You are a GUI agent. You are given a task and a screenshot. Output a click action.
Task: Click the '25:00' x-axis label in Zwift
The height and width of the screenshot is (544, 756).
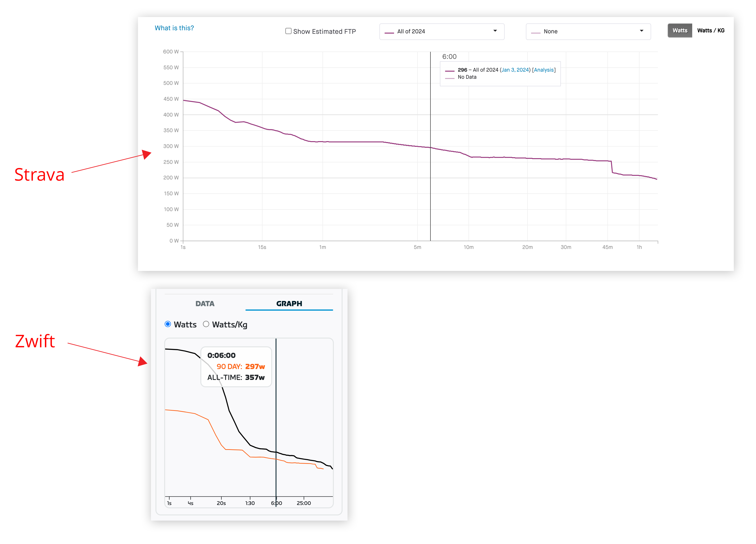click(304, 503)
